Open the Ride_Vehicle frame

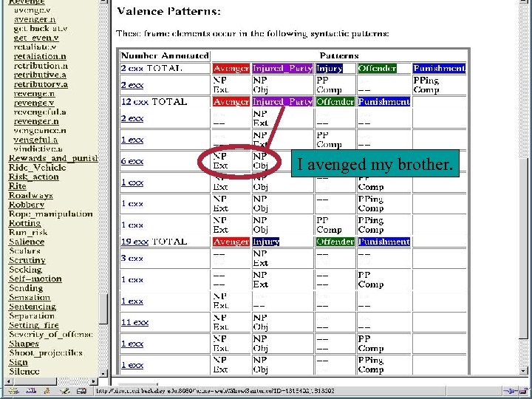tap(37, 168)
